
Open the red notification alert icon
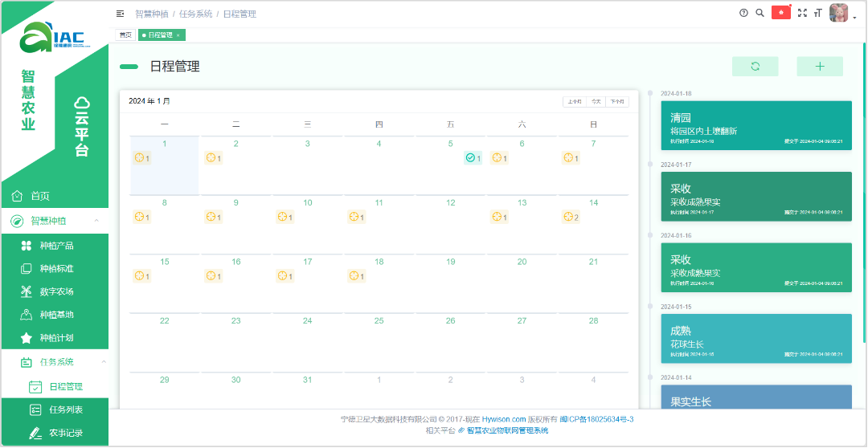click(x=780, y=13)
